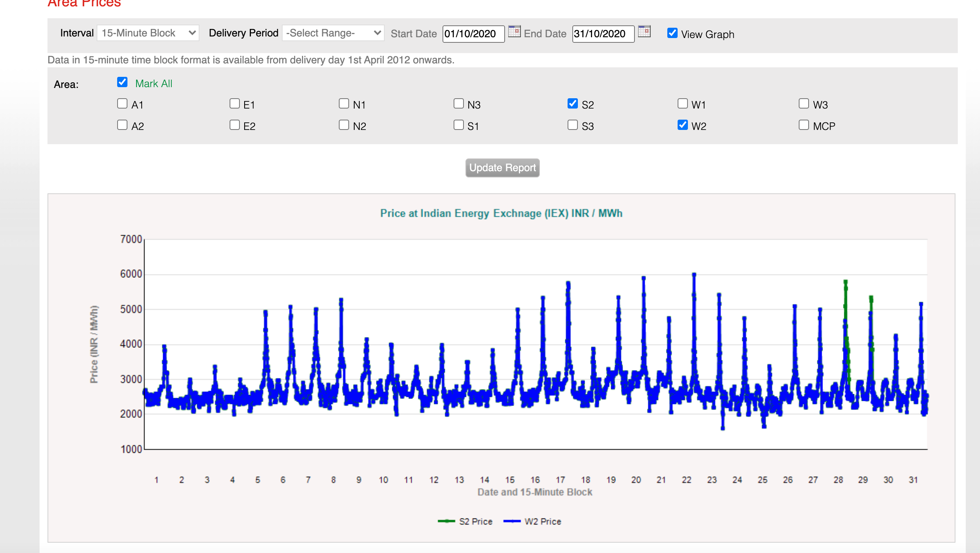Click the End Date input field
Image resolution: width=980 pixels, height=553 pixels.
[x=603, y=34]
